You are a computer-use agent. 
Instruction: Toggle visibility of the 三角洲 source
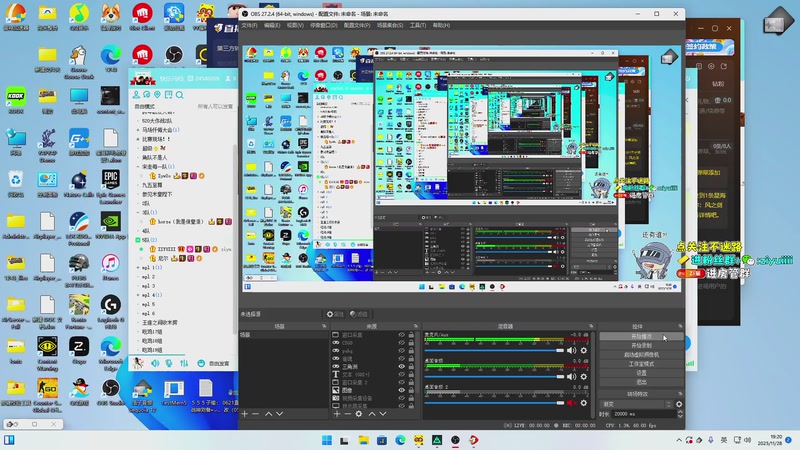402,366
